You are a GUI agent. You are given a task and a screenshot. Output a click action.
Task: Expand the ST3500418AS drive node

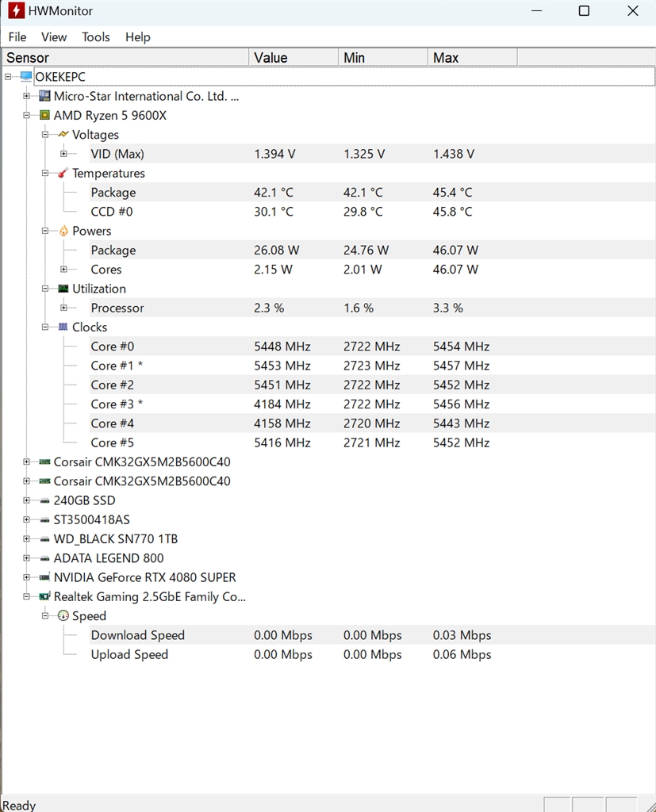pyautogui.click(x=26, y=519)
